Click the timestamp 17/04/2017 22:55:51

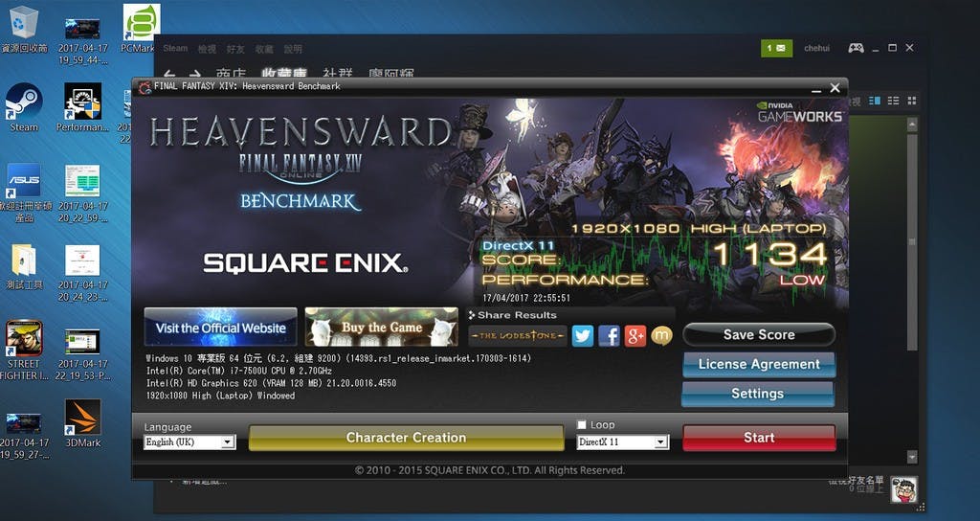click(525, 299)
